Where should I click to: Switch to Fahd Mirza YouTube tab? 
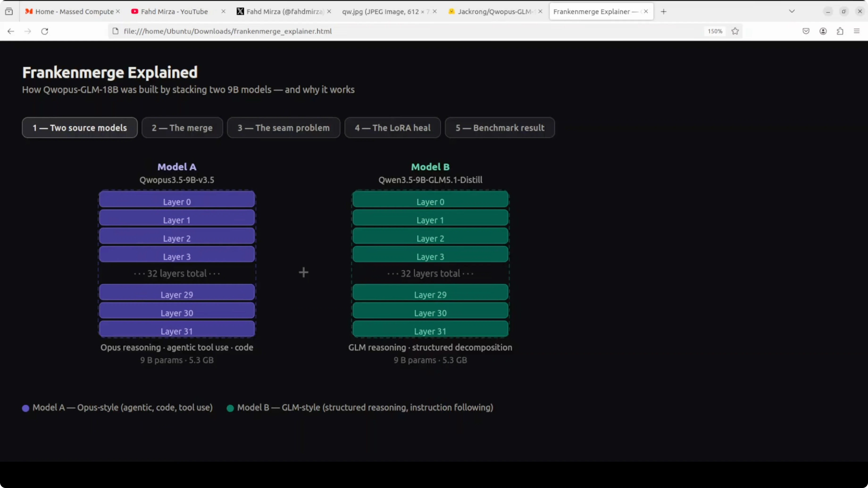pos(174,12)
